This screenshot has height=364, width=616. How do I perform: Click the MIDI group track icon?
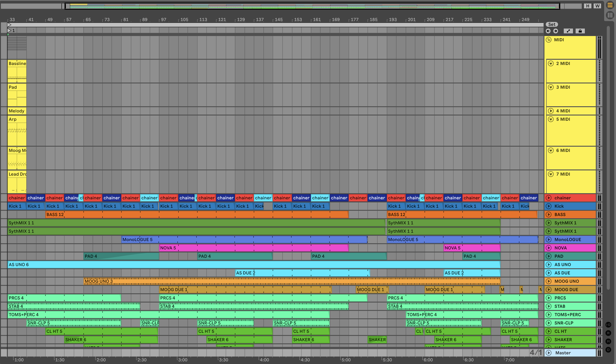(x=549, y=40)
